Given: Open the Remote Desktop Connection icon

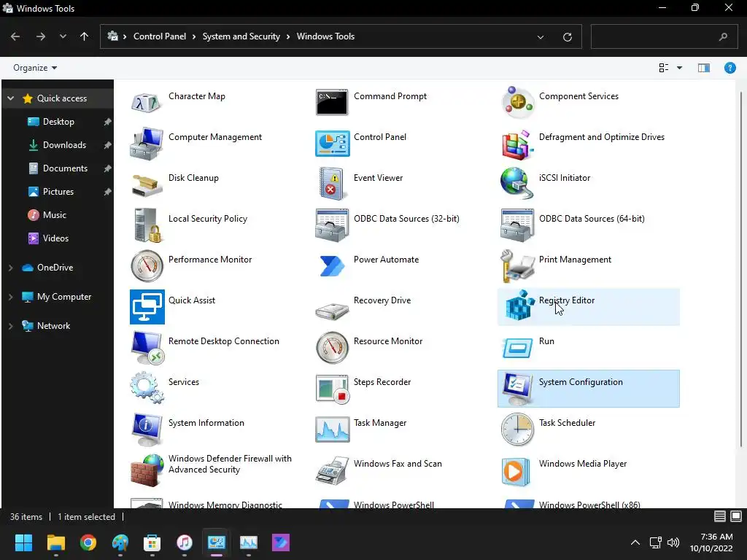Looking at the screenshot, I should 147,348.
